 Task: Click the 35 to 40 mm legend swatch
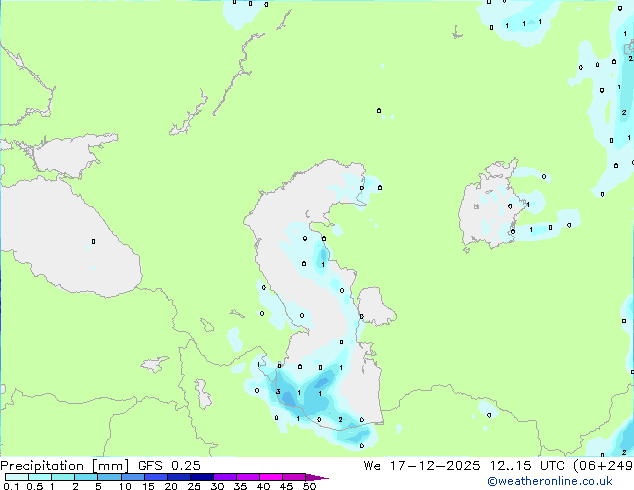[247, 477]
